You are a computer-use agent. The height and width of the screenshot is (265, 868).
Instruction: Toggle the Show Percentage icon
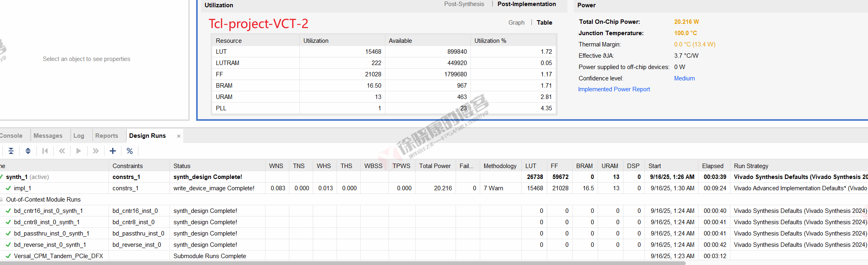coord(130,151)
